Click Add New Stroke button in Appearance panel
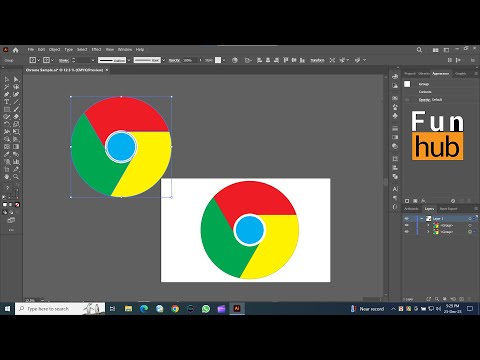The image size is (480, 360). pos(407,201)
